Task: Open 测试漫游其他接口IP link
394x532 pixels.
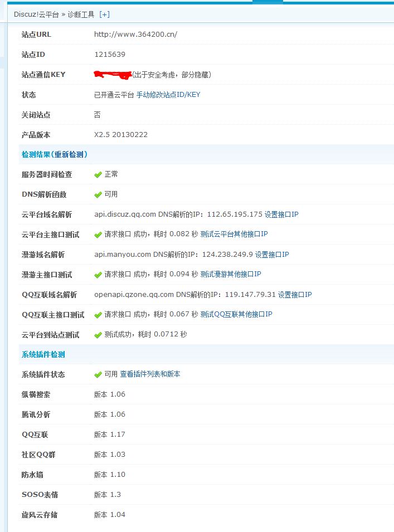Action: click(230, 274)
